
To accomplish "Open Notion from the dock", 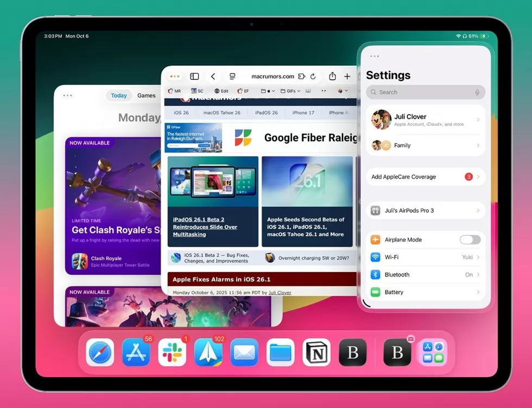I will 316,352.
